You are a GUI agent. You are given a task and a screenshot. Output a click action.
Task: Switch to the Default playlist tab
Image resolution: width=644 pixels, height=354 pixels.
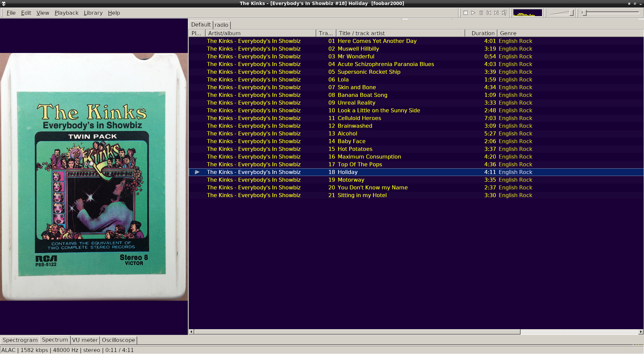201,25
